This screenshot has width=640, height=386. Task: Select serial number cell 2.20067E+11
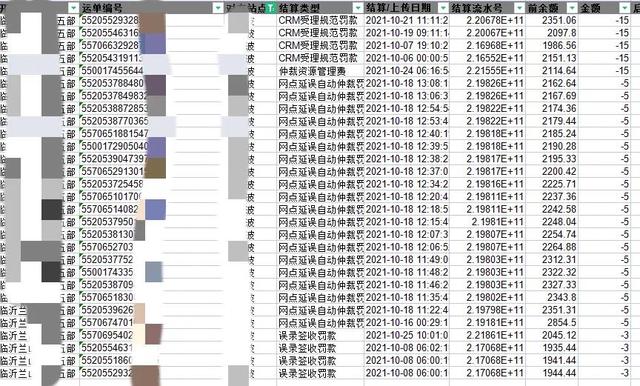[487, 33]
